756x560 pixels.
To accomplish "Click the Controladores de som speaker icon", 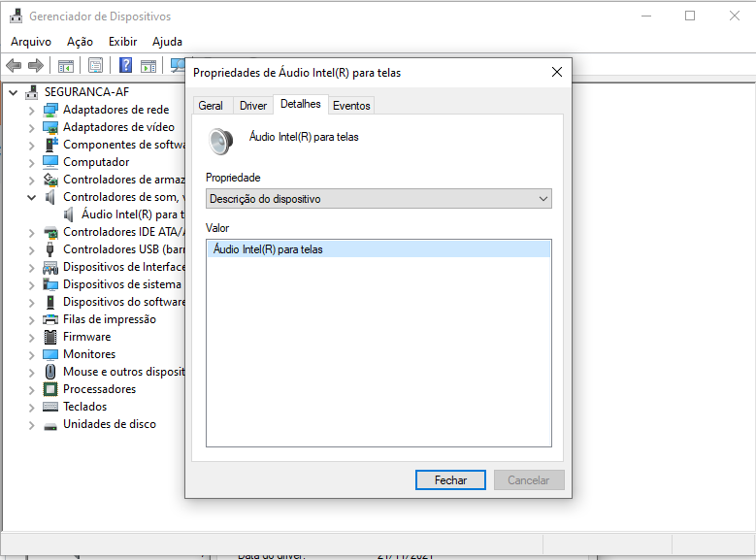I will coord(50,197).
